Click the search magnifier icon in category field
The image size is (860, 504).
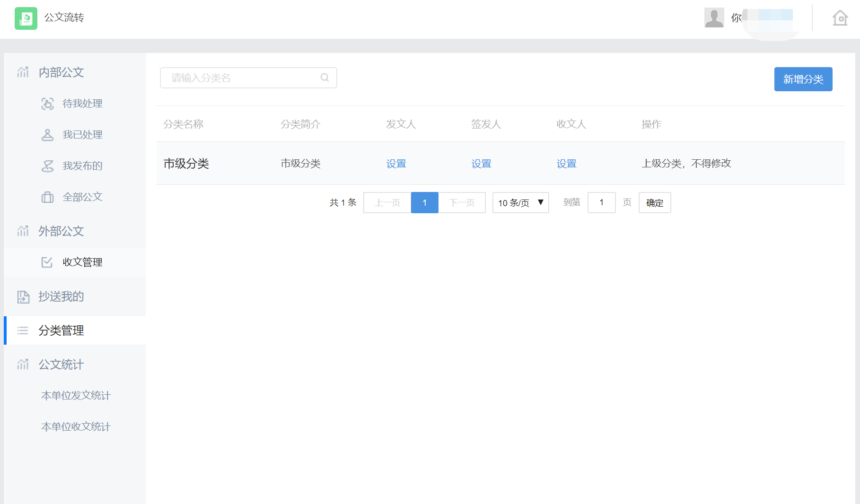(x=325, y=78)
